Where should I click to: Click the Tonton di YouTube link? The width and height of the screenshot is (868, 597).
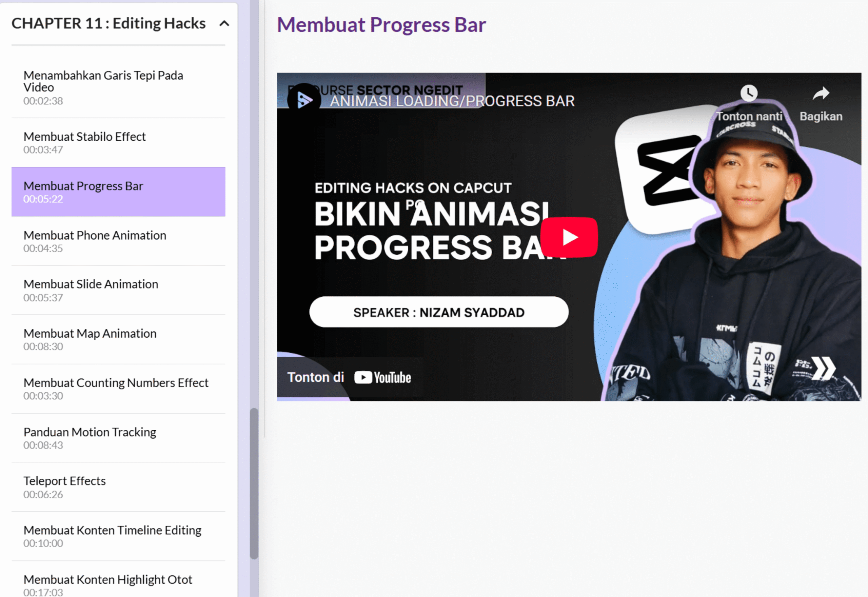pos(349,377)
